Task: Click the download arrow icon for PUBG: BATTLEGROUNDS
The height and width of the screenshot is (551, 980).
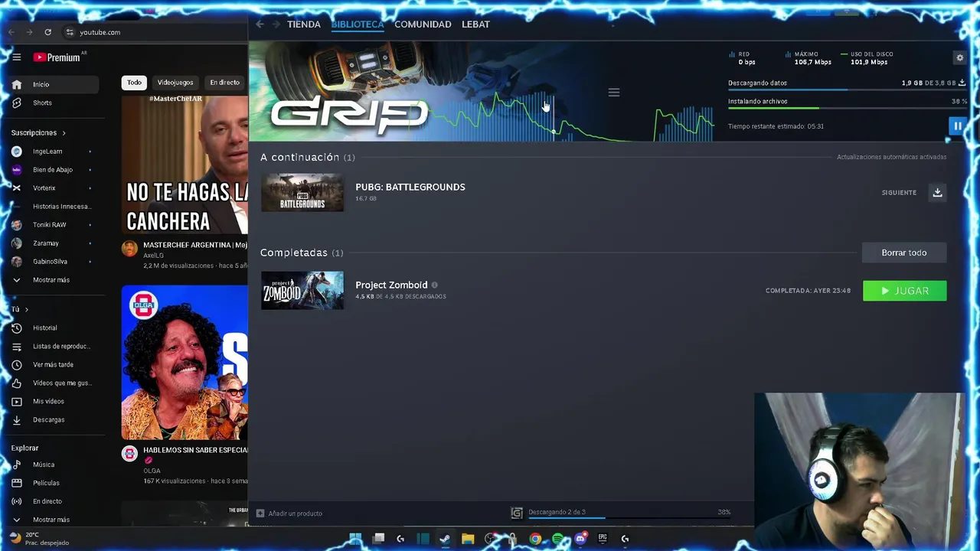Action: pyautogui.click(x=937, y=192)
